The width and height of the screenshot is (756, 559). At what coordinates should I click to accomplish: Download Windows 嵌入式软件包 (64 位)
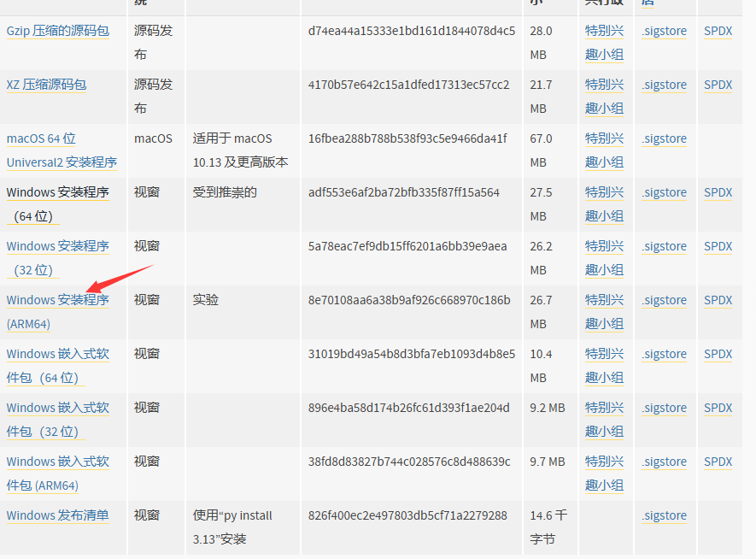pos(58,366)
